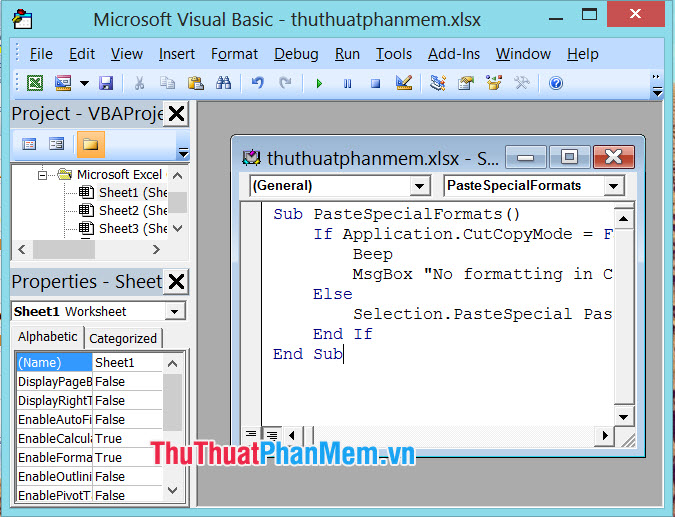Click Properties list scroll down arrow
Image resolution: width=675 pixels, height=517 pixels.
[173, 489]
